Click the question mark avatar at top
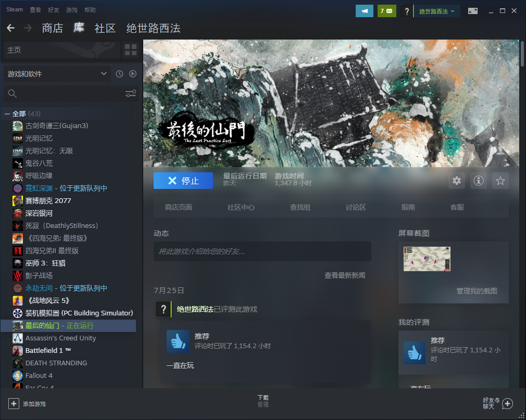 407,11
